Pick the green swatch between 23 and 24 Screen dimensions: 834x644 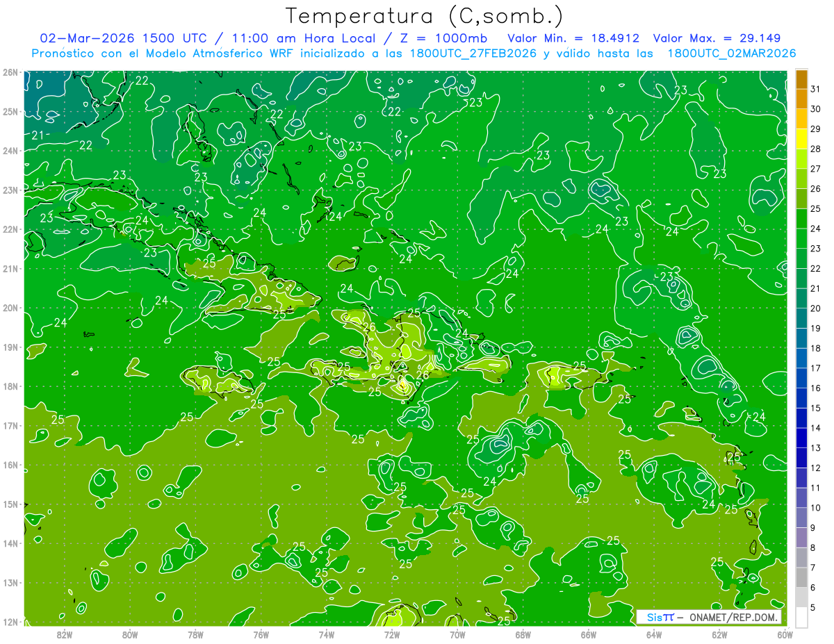[801, 239]
